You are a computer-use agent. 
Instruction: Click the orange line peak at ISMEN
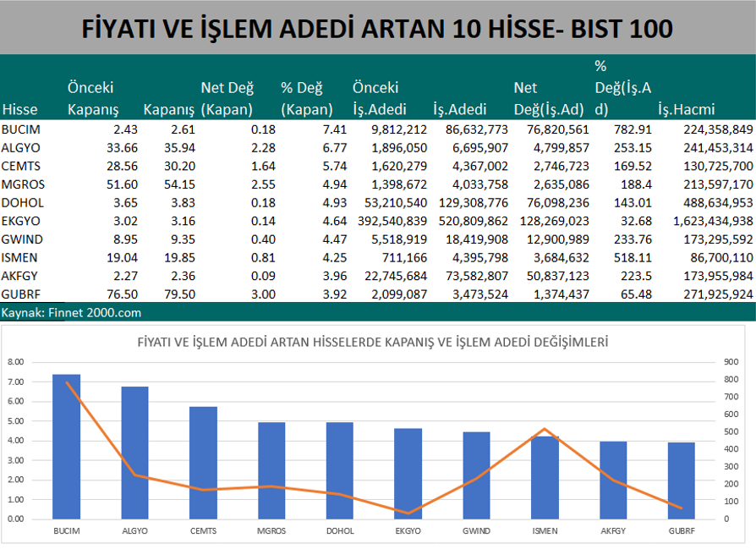pyautogui.click(x=545, y=429)
